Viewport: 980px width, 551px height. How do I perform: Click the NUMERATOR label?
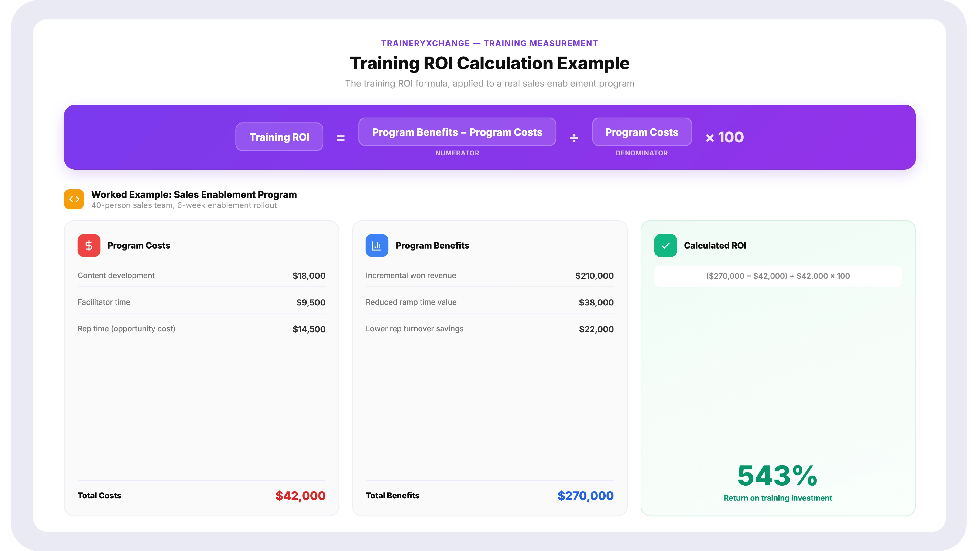[x=457, y=153]
